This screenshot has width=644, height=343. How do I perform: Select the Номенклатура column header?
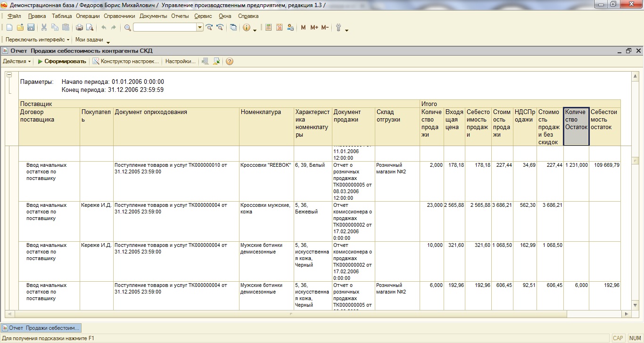tap(266, 126)
